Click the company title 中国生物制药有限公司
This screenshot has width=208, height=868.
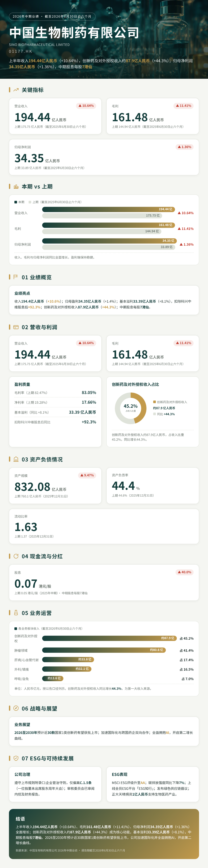(74, 33)
